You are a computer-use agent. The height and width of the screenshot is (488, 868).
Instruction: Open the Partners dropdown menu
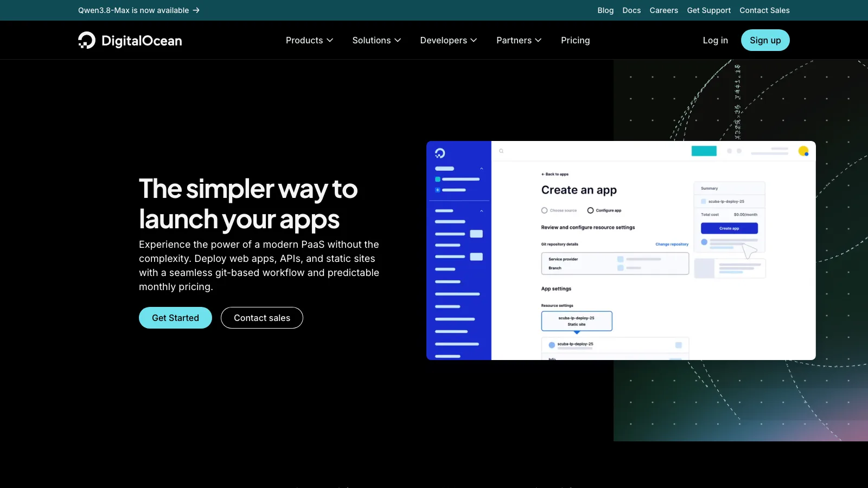(x=519, y=40)
